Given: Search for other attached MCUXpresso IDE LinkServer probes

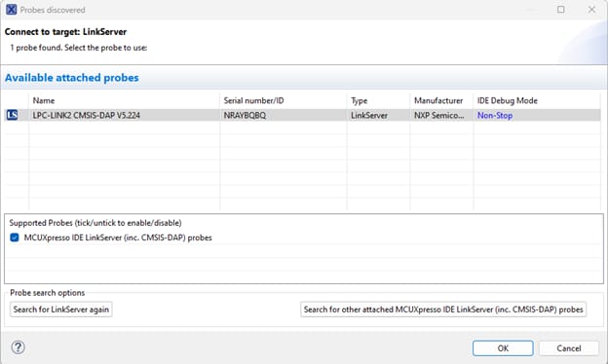Looking at the screenshot, I should [443, 309].
